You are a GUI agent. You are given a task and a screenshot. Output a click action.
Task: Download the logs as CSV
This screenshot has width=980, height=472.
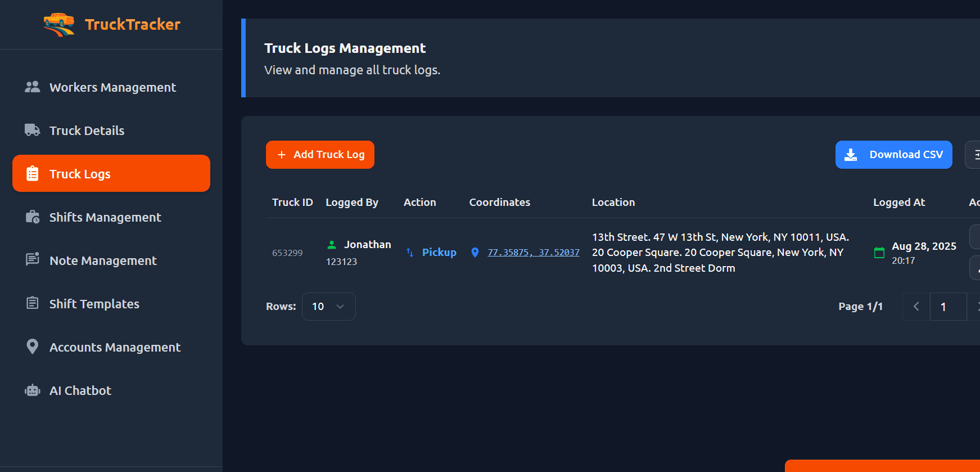(x=893, y=155)
